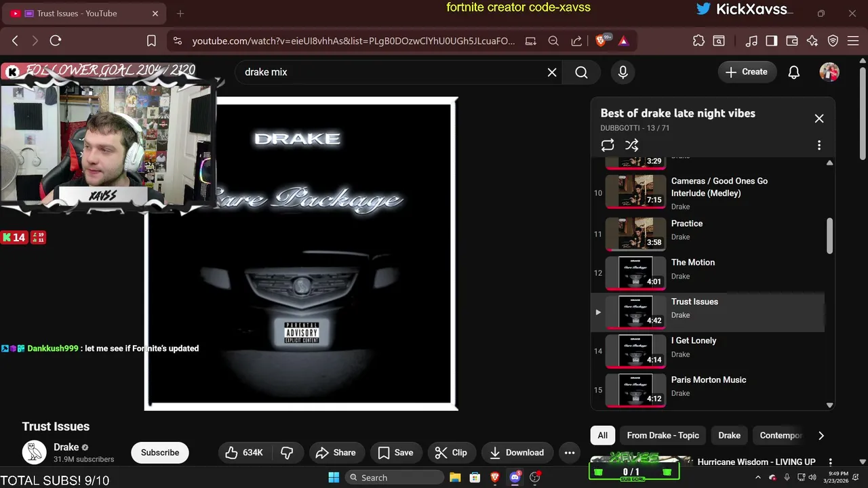Like the video (634K)
The image size is (868, 488).
244,453
